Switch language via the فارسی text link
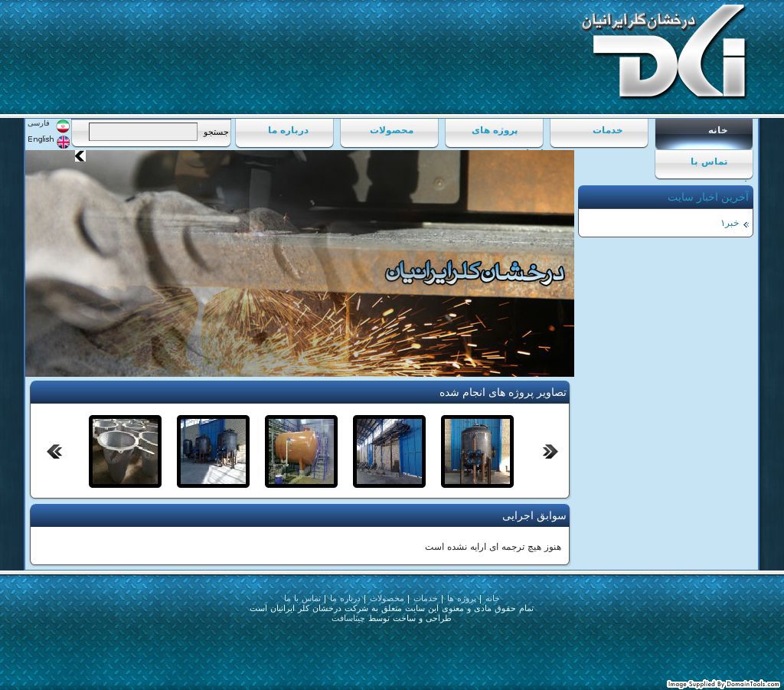The image size is (784, 690). point(38,123)
